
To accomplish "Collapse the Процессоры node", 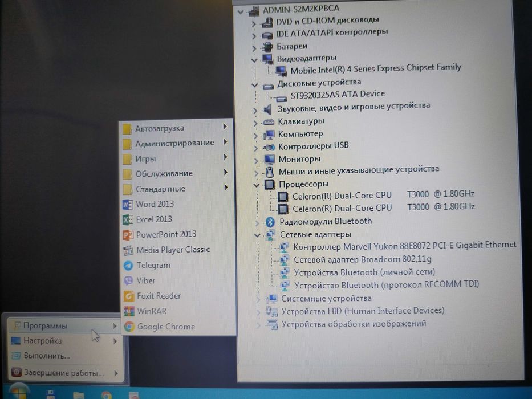I will point(257,185).
